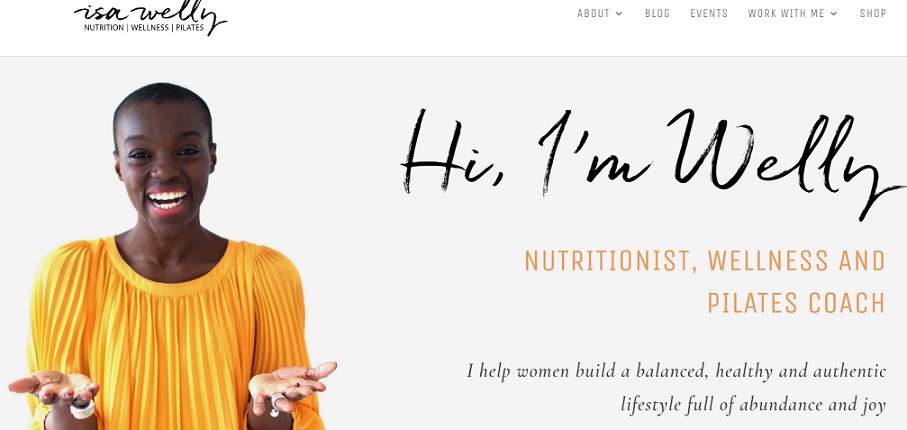Click the Pilates Coach orange subtitle
The height and width of the screenshot is (430, 907).
click(x=797, y=303)
